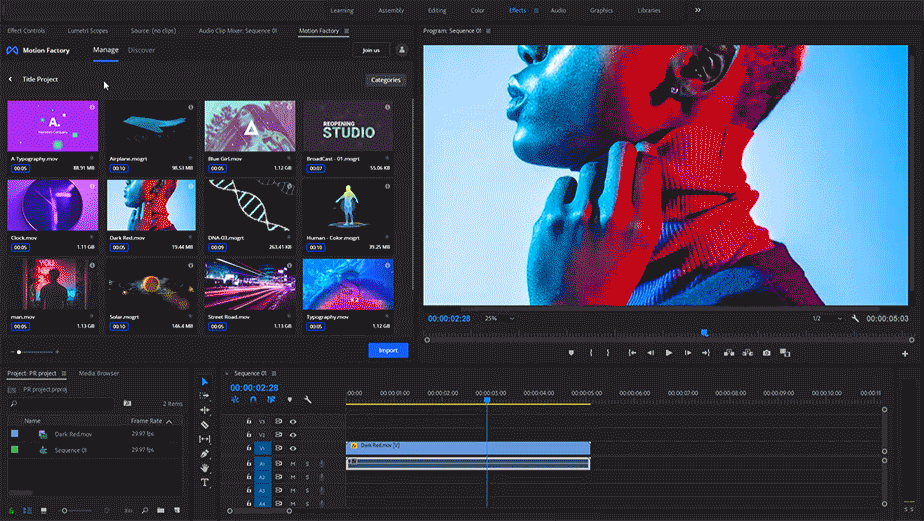Click the Categories button

coord(386,80)
